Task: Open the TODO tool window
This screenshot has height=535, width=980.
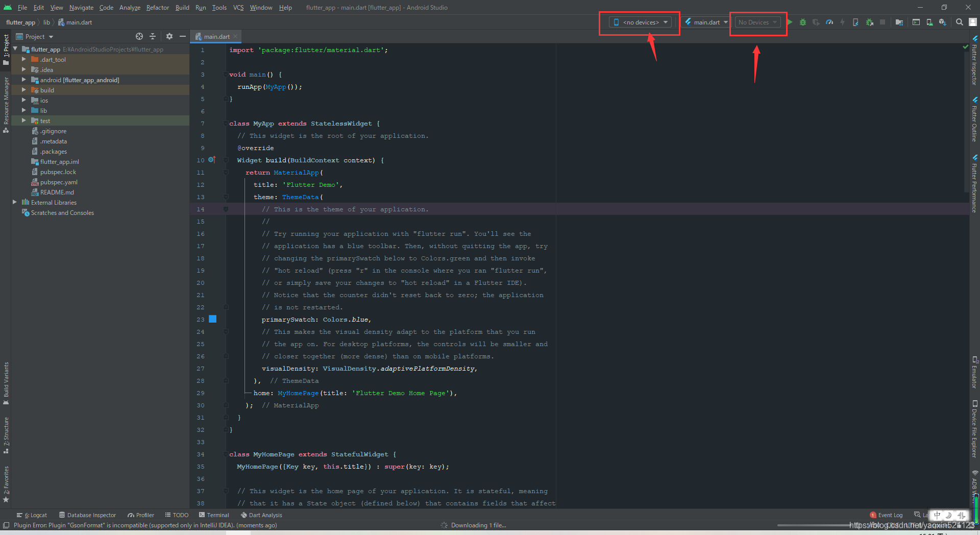Action: click(177, 515)
